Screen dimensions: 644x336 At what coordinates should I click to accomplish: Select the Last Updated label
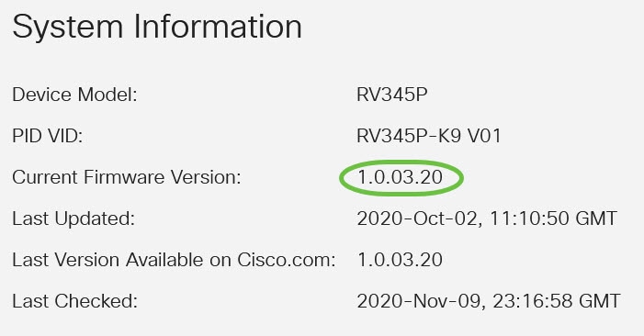pos(73,218)
